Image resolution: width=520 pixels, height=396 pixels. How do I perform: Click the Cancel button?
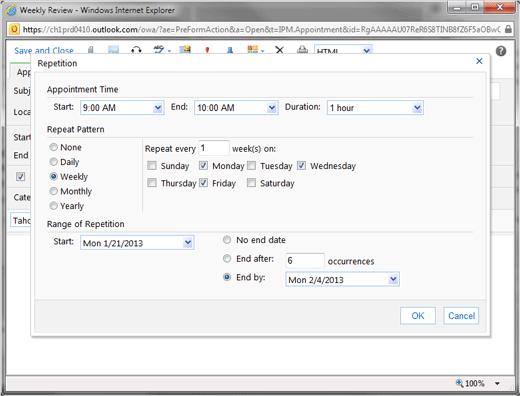click(461, 316)
